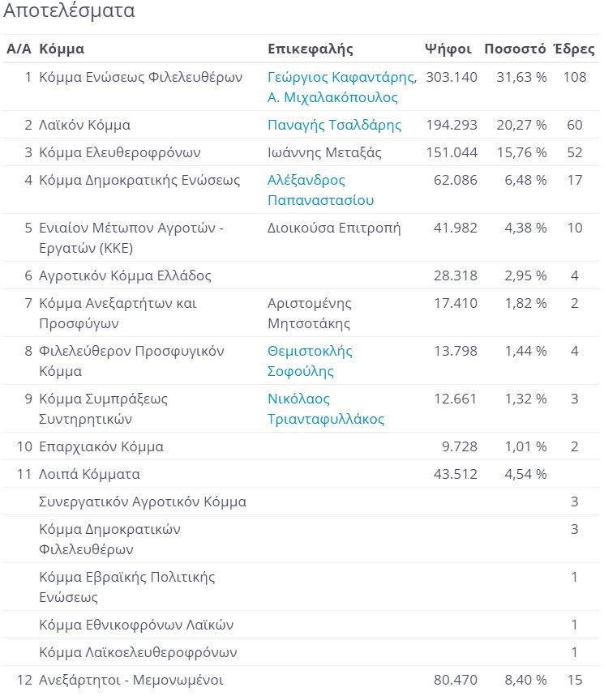Open the Θεμιστοκλής Σοφούλης link
The image size is (604, 700).
(310, 361)
